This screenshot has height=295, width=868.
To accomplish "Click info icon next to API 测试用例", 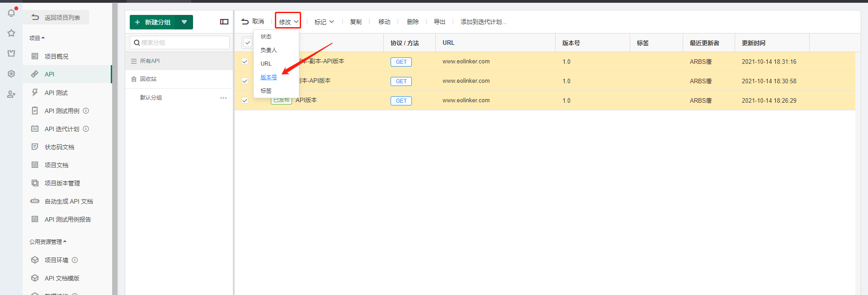I will tap(86, 111).
